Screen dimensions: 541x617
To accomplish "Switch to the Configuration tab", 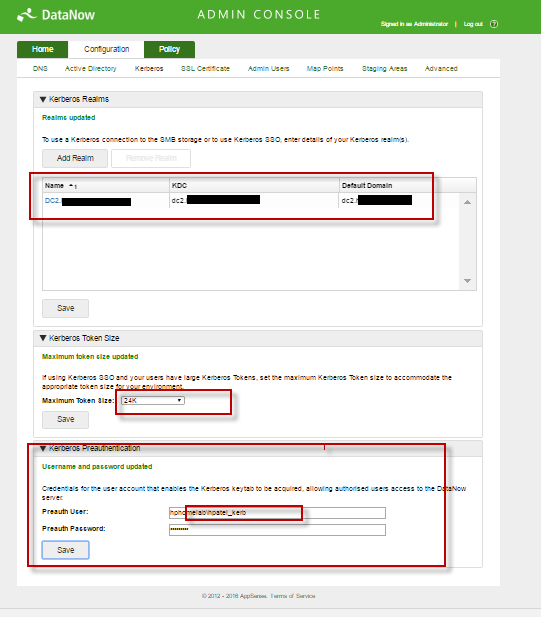I will 106,49.
